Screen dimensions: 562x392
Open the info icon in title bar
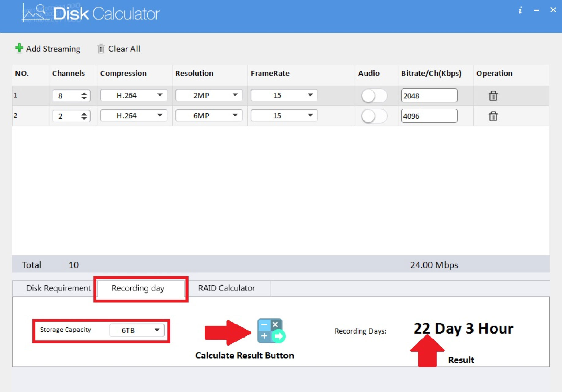click(x=520, y=11)
